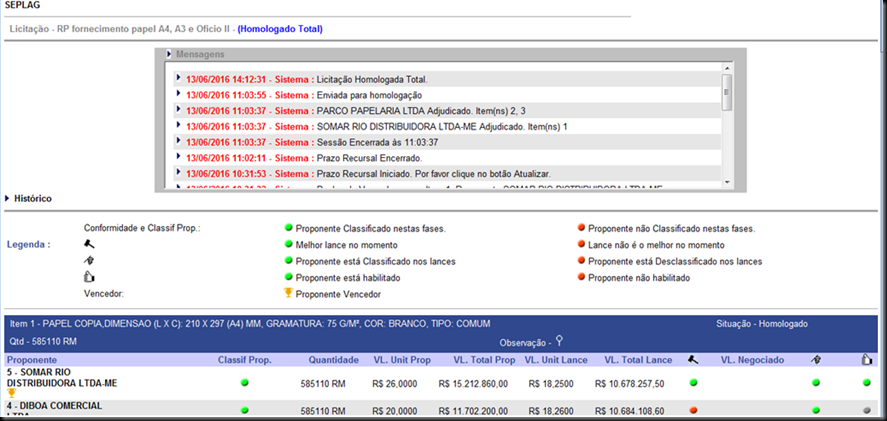This screenshot has width=887, height=421.
Task: Click 'Qtd - 585110 RM' in Item 1 header
Action: 44,342
